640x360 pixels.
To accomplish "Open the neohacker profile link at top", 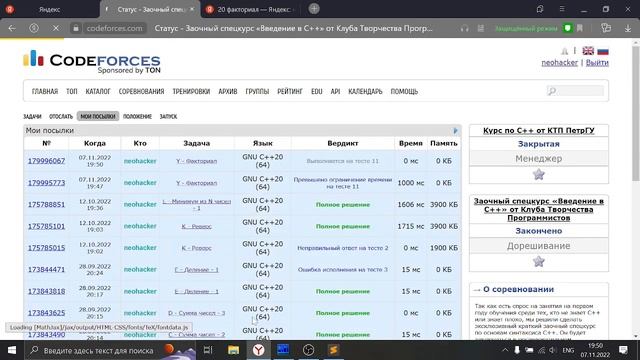I will (x=559, y=62).
